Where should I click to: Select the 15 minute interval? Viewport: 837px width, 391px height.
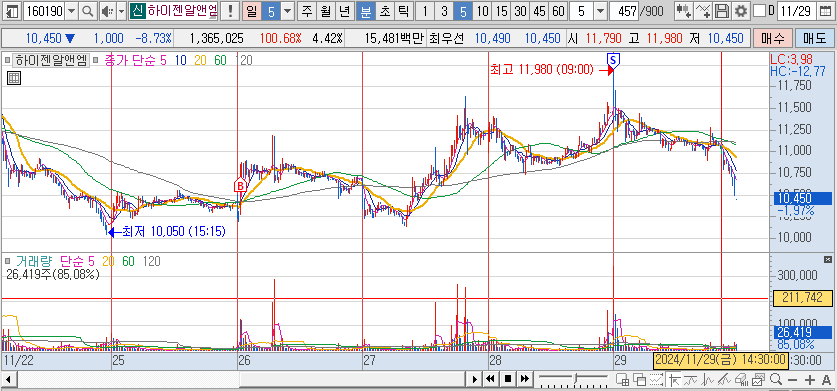click(x=501, y=11)
